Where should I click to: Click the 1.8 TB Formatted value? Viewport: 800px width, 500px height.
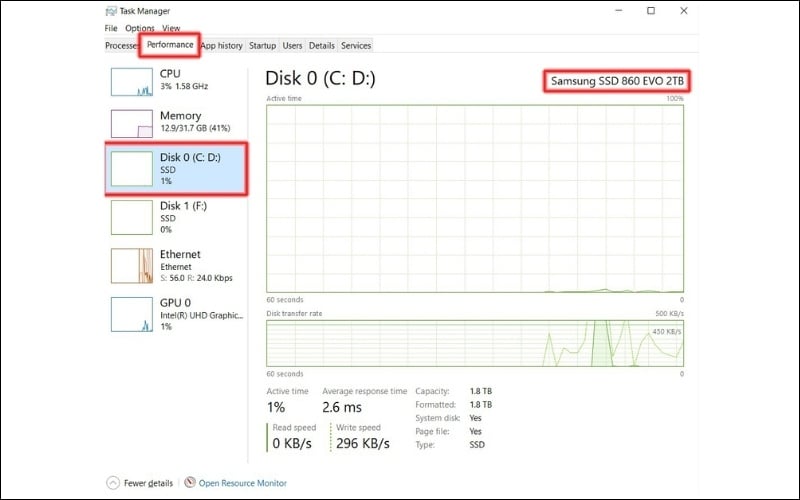click(x=481, y=405)
